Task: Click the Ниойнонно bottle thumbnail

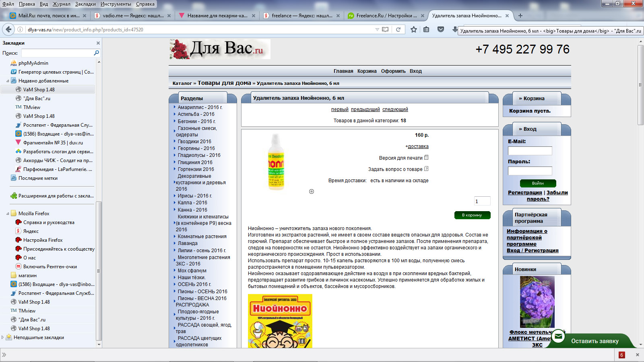Action: [276, 162]
